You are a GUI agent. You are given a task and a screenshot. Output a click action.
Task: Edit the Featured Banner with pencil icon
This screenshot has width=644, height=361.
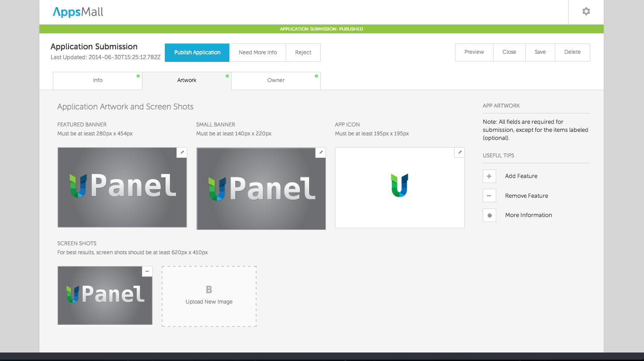pyautogui.click(x=182, y=152)
